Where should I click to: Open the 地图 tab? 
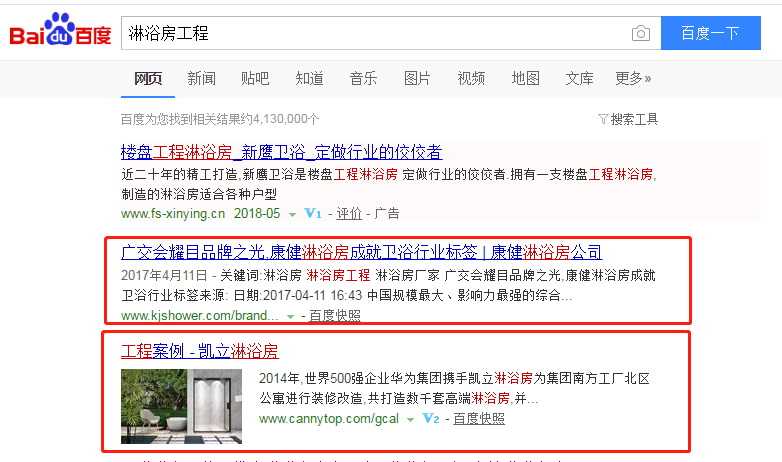coord(526,78)
